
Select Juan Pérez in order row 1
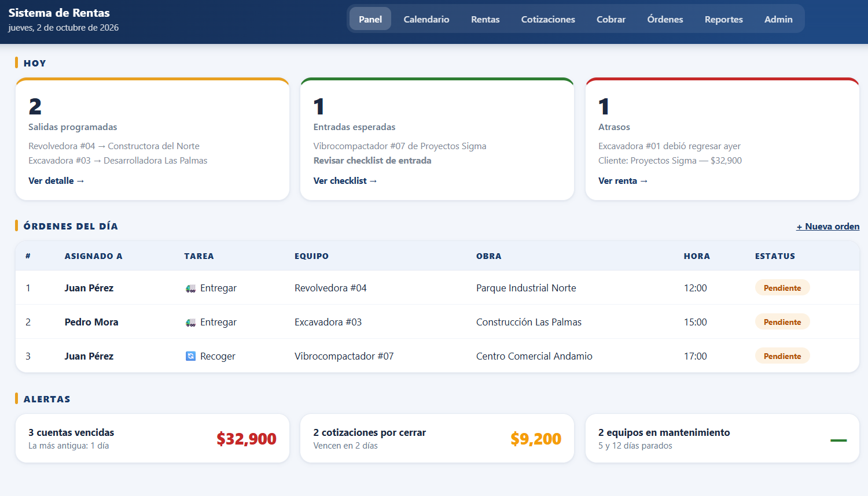click(89, 288)
